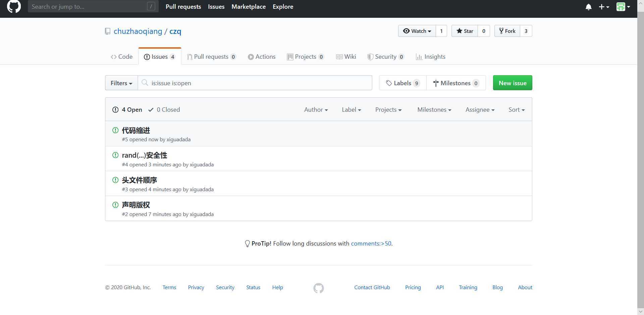The image size is (644, 315).
Task: Open Explore in the header
Action: tap(283, 7)
